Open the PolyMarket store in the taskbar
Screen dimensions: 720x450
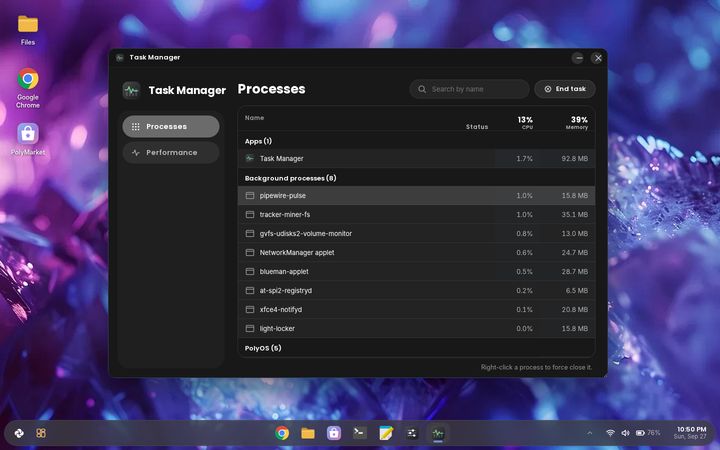[334, 433]
